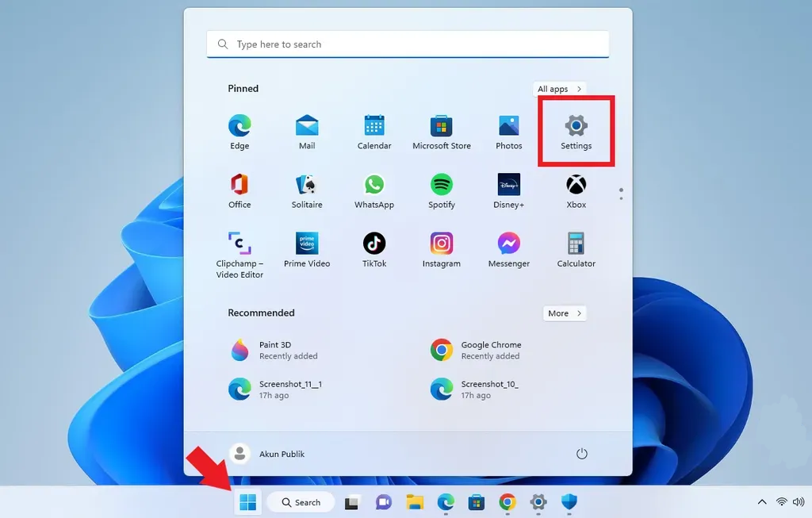812x518 pixels.
Task: Open Edge from the pinned apps
Action: pos(239,132)
